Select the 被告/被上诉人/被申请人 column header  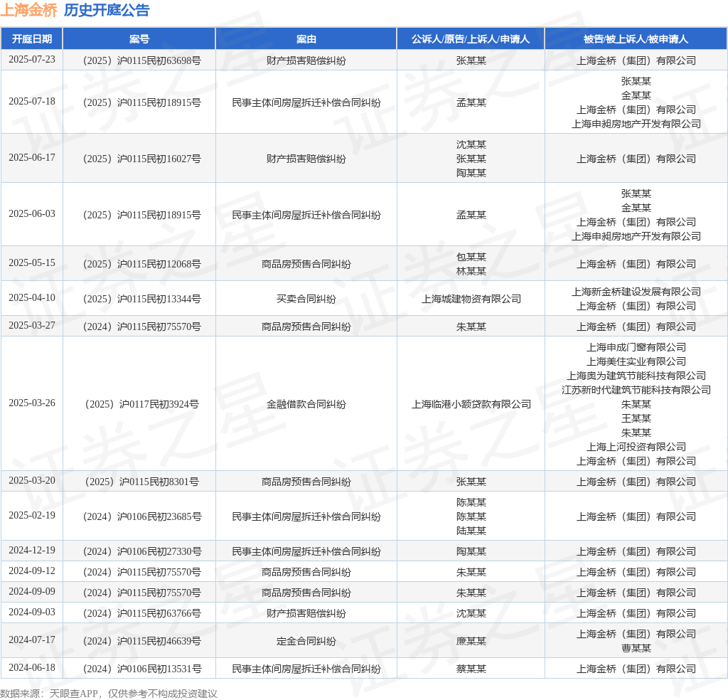(636, 39)
